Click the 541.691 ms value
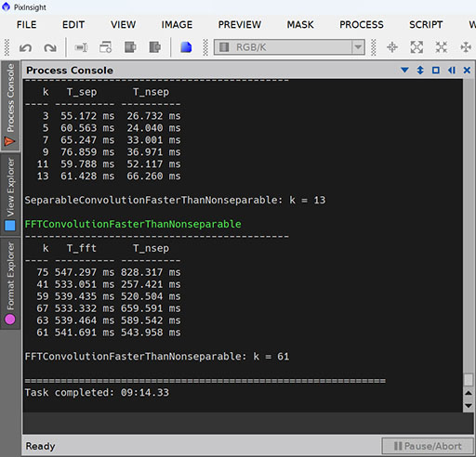The height and width of the screenshot is (457, 476). (85, 333)
